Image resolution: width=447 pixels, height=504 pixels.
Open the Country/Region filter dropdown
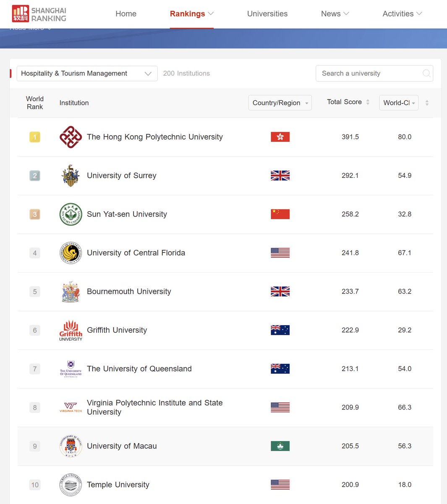point(280,103)
